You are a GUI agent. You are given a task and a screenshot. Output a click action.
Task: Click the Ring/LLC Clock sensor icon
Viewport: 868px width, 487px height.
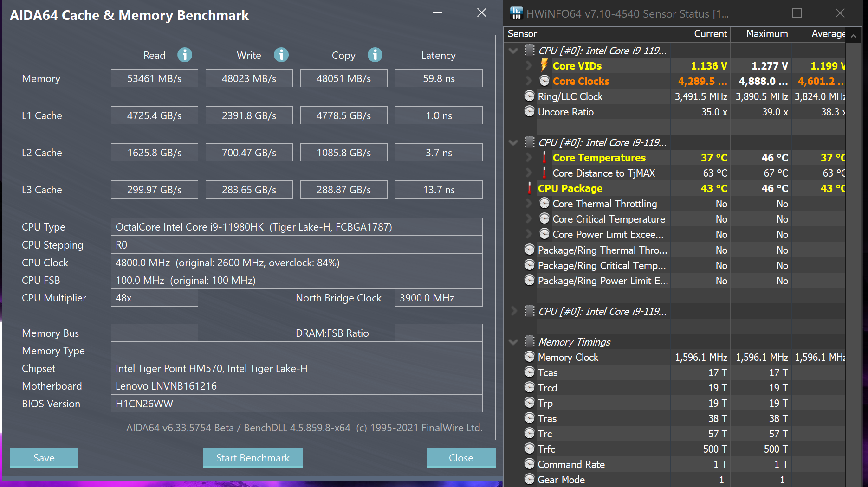pyautogui.click(x=530, y=96)
